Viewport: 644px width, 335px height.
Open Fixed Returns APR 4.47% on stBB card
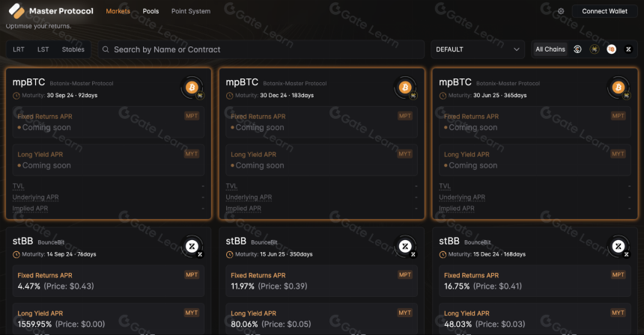109,281
